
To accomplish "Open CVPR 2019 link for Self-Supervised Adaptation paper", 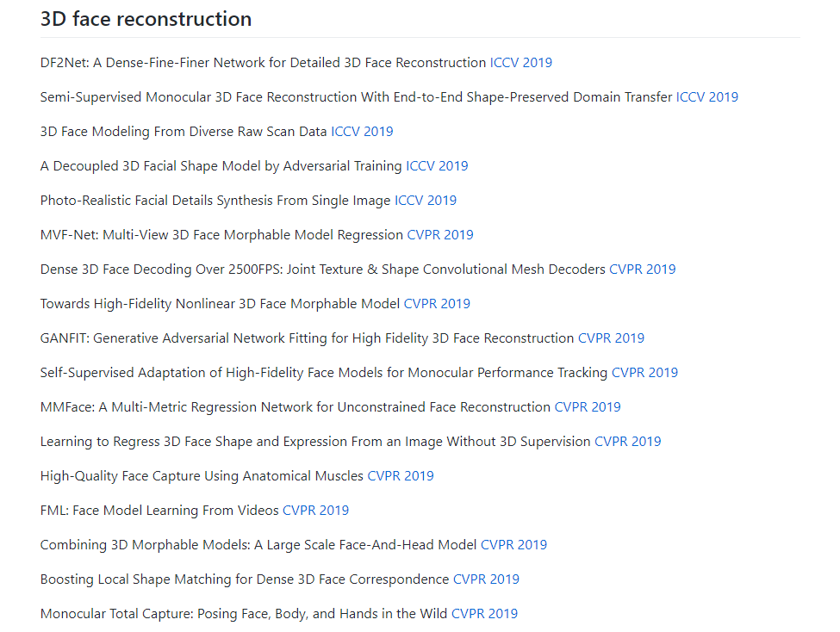I will coord(645,372).
